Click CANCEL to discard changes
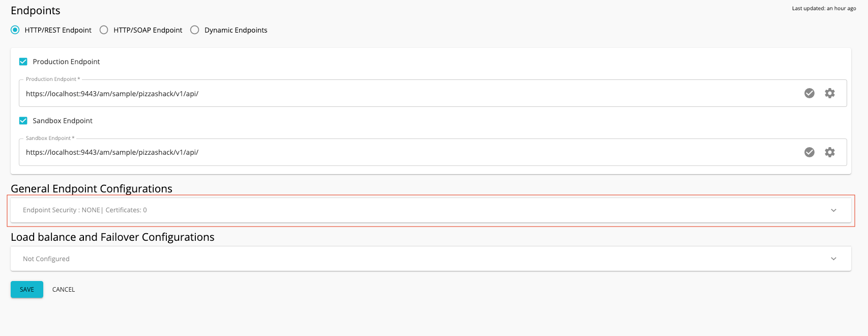The width and height of the screenshot is (868, 336). tap(63, 289)
